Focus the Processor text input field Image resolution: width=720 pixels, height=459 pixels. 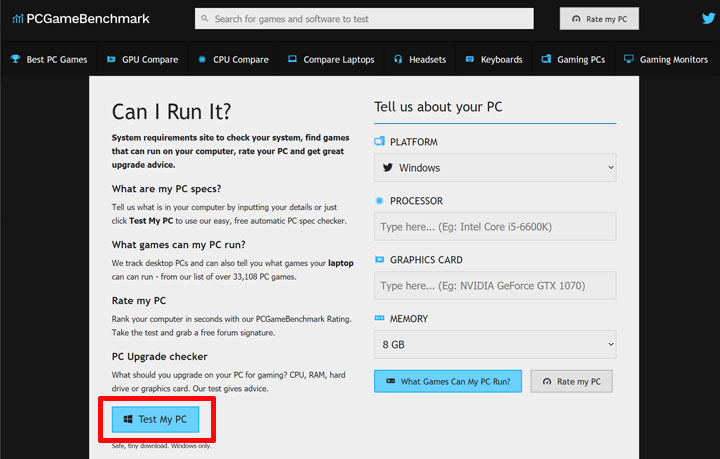[x=495, y=227]
